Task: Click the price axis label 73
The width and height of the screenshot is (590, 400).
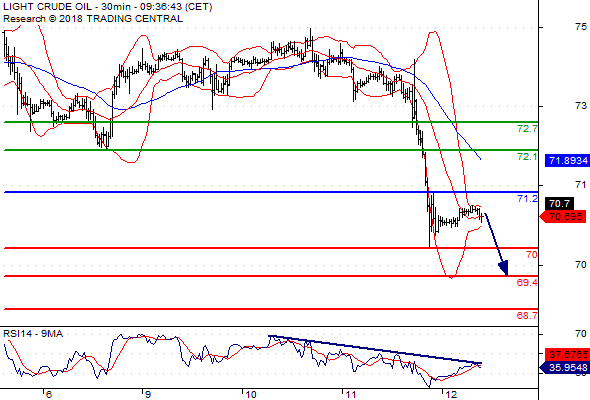Action: coord(581,106)
